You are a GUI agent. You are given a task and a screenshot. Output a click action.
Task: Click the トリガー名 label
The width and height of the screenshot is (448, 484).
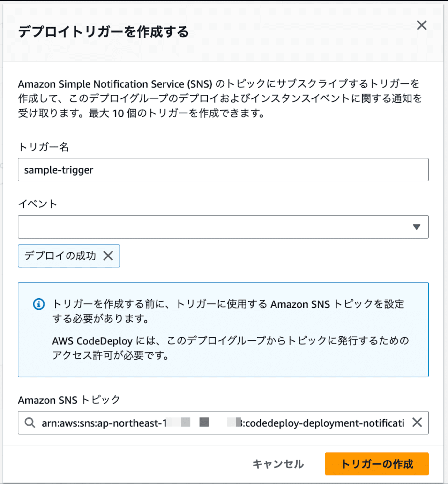[44, 147]
